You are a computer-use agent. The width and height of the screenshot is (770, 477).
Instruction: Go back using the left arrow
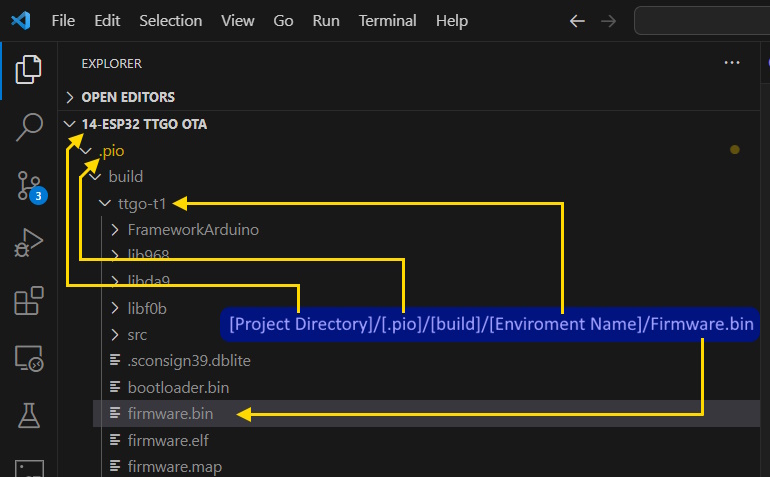click(x=577, y=21)
